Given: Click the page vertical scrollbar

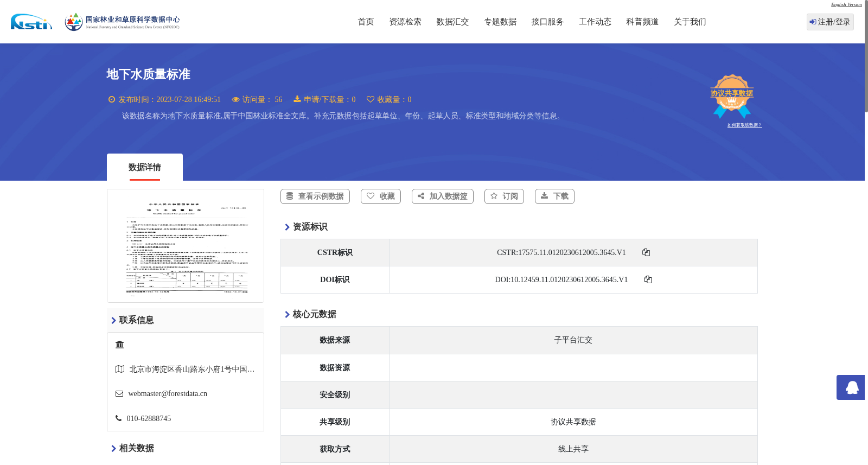Looking at the screenshot, I should pyautogui.click(x=866, y=57).
